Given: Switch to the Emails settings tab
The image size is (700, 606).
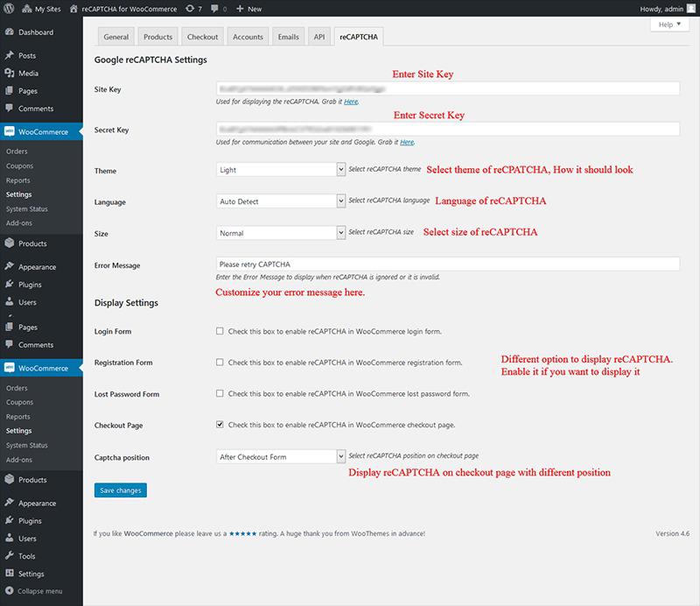Looking at the screenshot, I should pyautogui.click(x=289, y=37).
